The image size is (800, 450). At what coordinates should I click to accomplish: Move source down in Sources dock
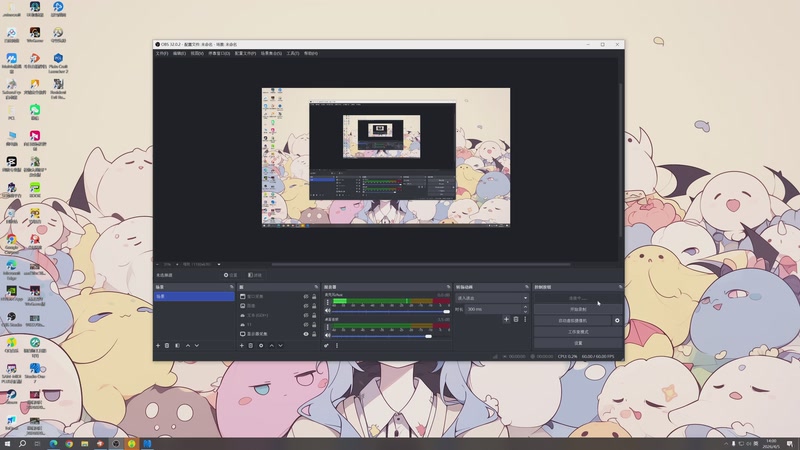pos(281,345)
